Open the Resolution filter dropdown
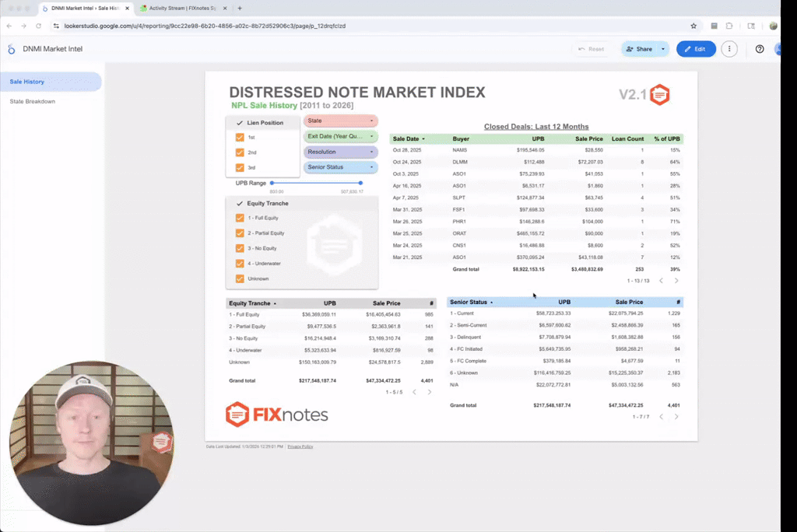The image size is (797, 532). 341,152
